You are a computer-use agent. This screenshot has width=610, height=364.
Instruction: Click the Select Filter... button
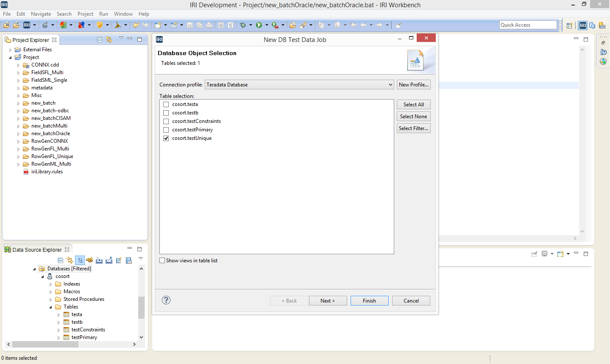click(x=414, y=128)
